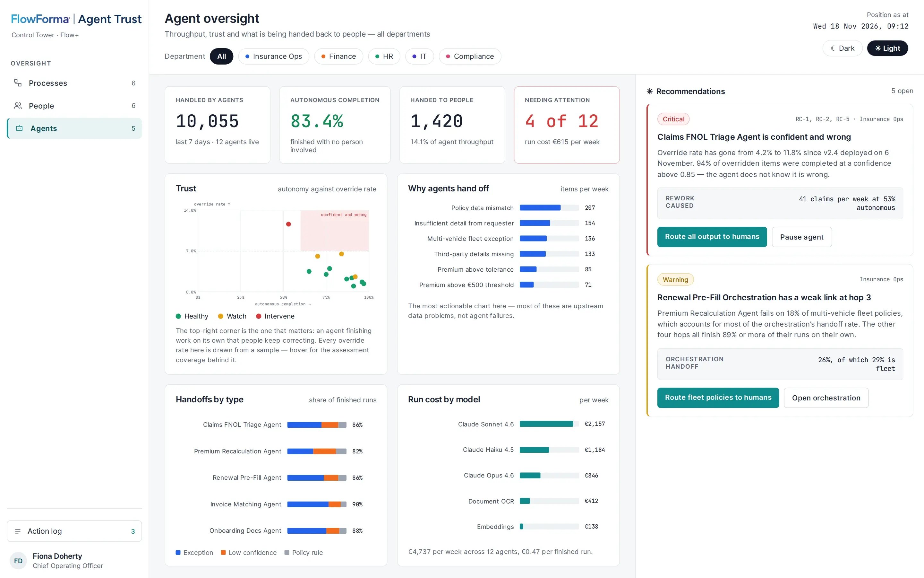Open the People section
924x578 pixels.
[74, 106]
